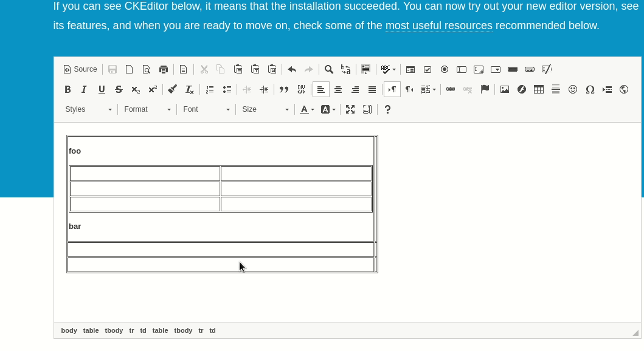Open the Text Color picker
Screen dimensions: 644x351
(306, 109)
